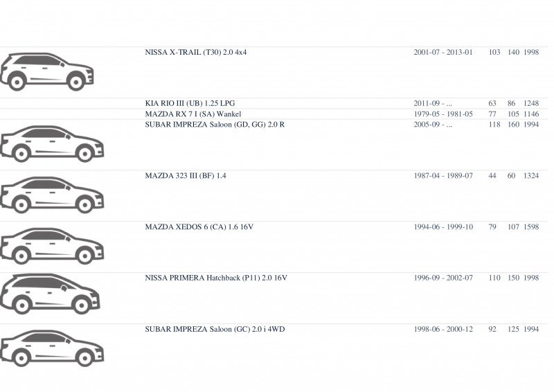Open SUBAR IMPREZA Saloon (GC) 2.0 i 4WD
The image size is (554, 392).
[x=215, y=329]
